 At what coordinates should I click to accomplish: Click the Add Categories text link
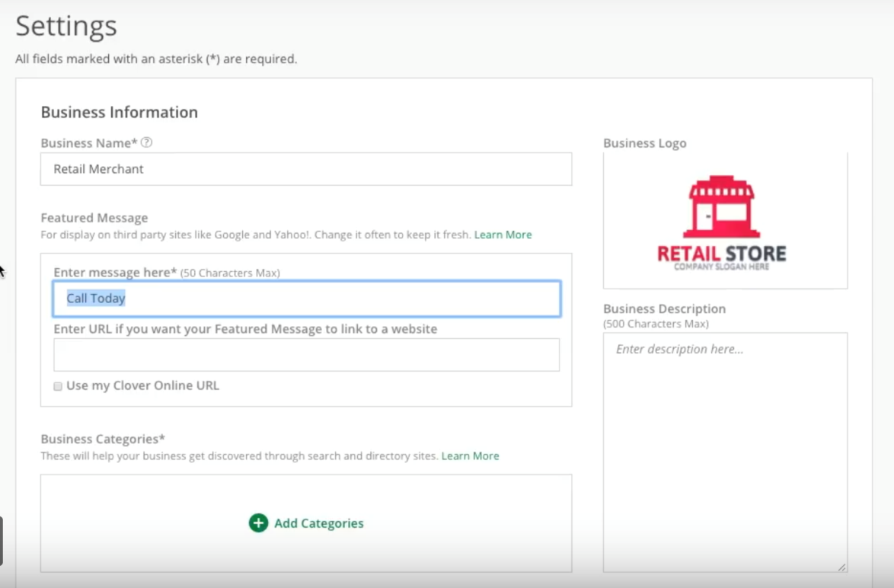point(318,523)
